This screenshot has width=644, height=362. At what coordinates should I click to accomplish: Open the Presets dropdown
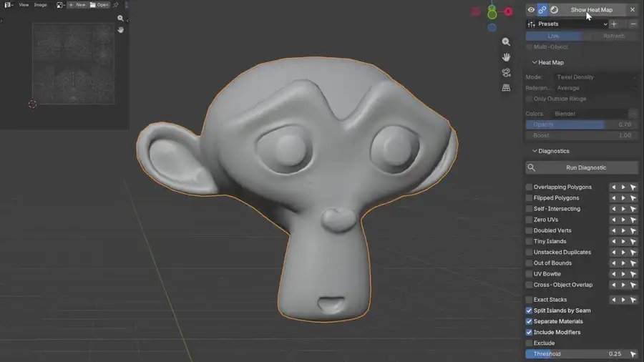tap(567, 24)
